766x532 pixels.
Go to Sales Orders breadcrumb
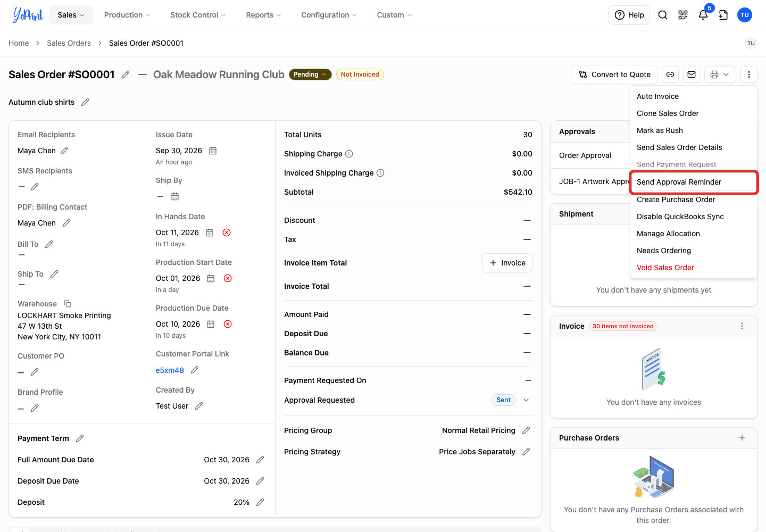[x=69, y=43]
